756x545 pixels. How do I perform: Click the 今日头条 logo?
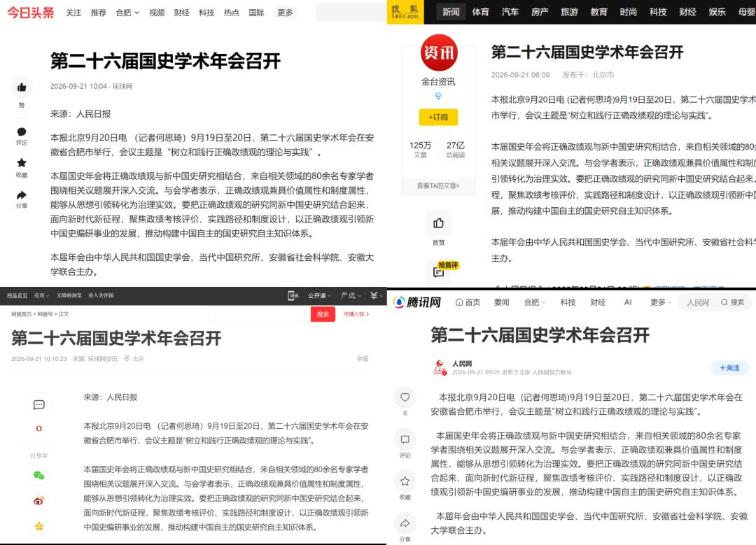tap(30, 13)
